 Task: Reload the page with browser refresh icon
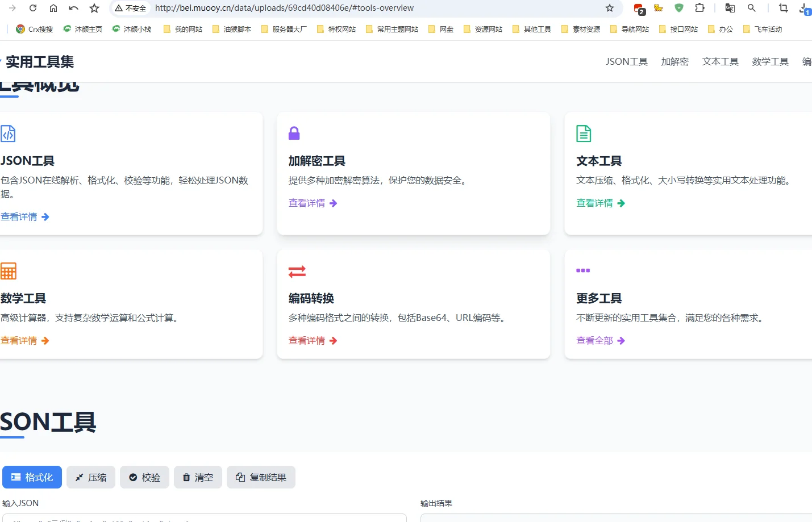click(33, 8)
